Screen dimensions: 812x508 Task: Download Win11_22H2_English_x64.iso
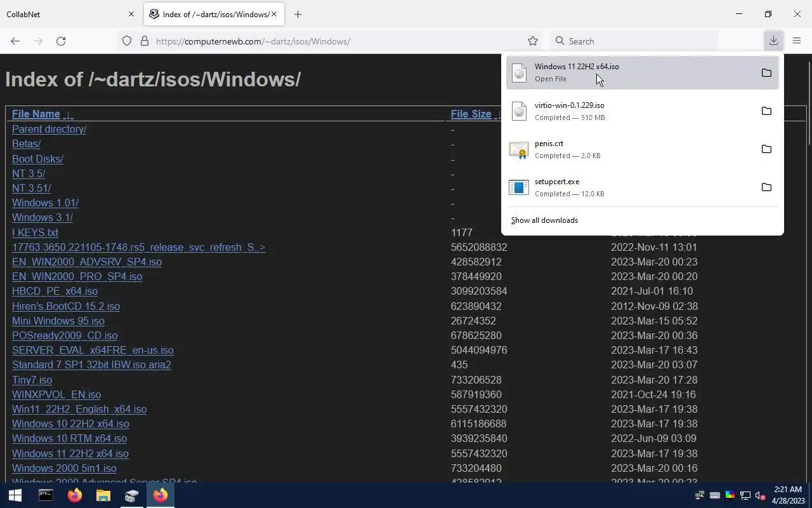pyautogui.click(x=79, y=409)
